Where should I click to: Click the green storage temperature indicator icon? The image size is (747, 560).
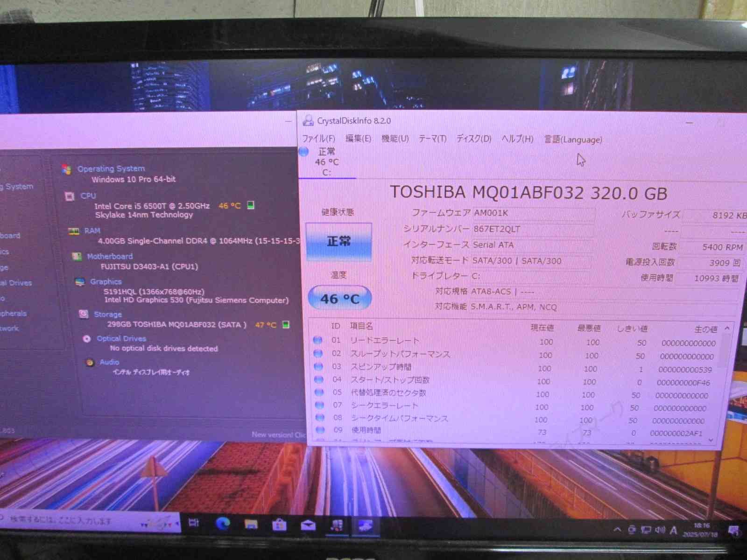[x=286, y=325]
